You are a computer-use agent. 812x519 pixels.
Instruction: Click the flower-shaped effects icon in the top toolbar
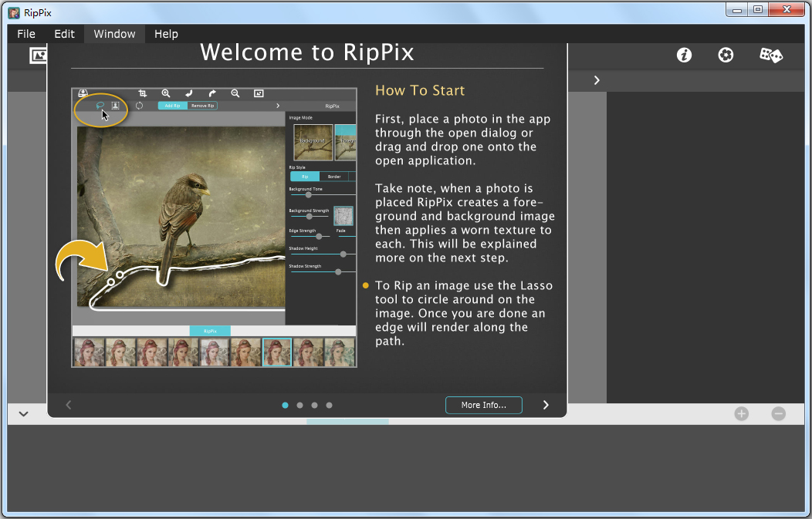(x=726, y=55)
